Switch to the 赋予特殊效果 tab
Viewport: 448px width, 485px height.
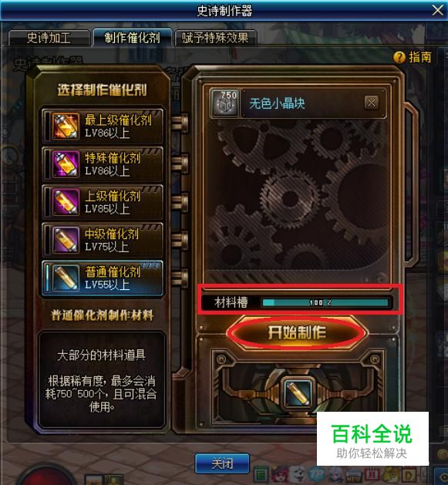tap(215, 38)
